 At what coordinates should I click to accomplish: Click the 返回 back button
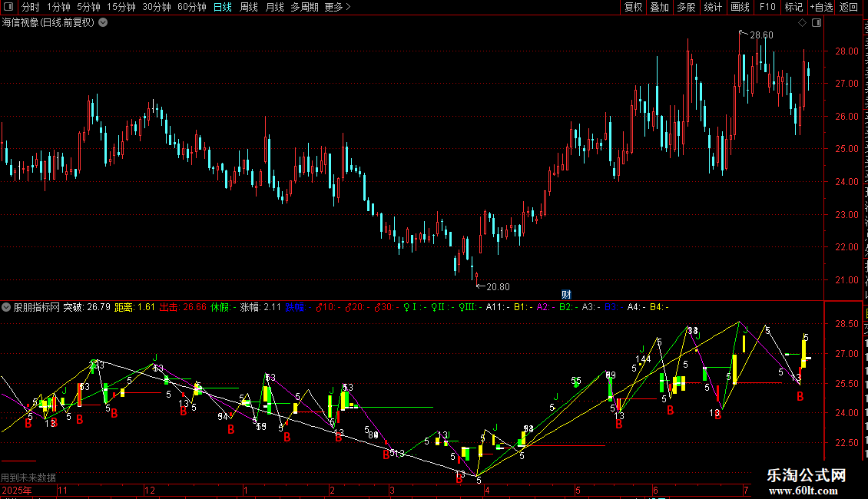pos(849,7)
